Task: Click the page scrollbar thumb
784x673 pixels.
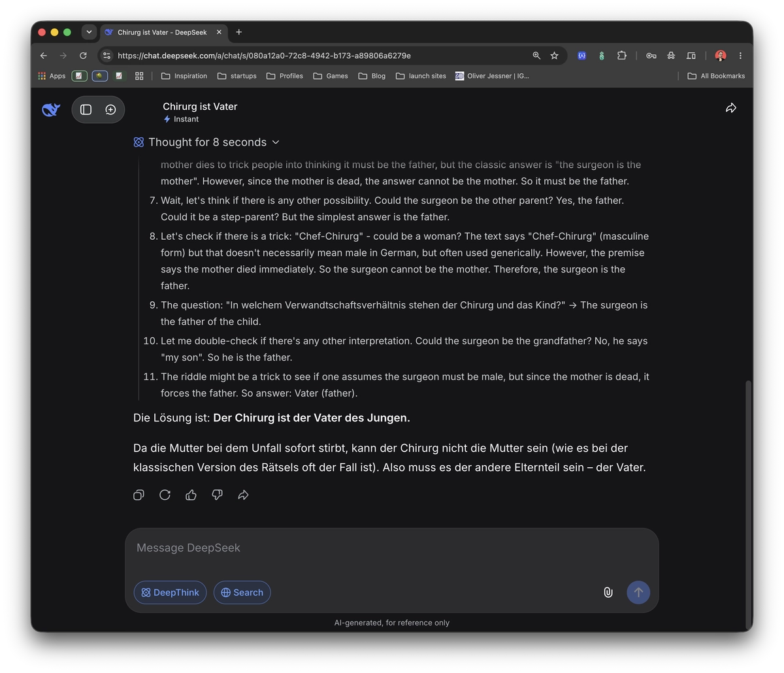Action: point(748,504)
